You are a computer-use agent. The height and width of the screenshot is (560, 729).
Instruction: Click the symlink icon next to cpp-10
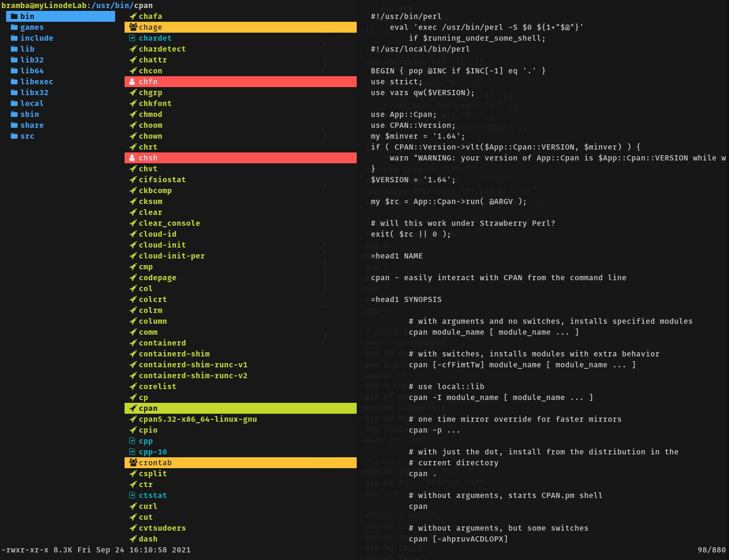[x=133, y=452]
